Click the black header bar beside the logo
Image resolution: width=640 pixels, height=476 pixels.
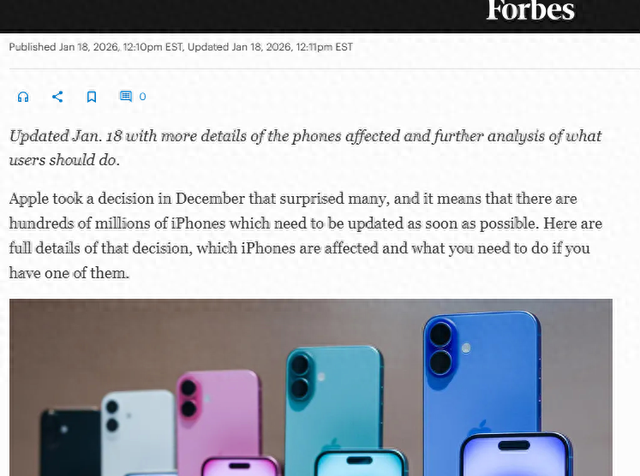click(241, 14)
